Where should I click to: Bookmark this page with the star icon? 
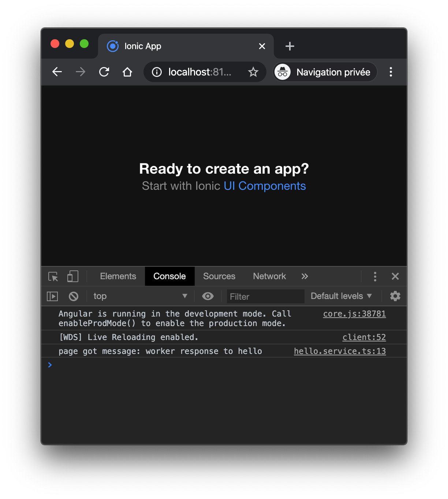(253, 72)
